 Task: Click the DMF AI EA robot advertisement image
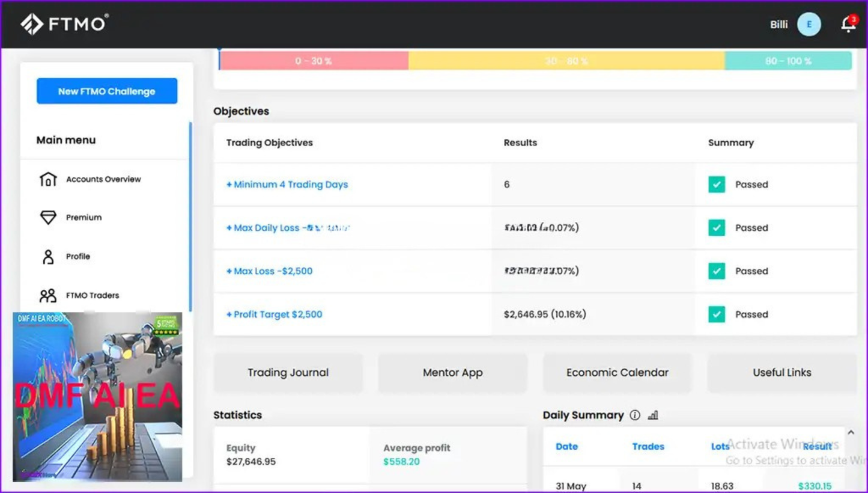coord(97,397)
